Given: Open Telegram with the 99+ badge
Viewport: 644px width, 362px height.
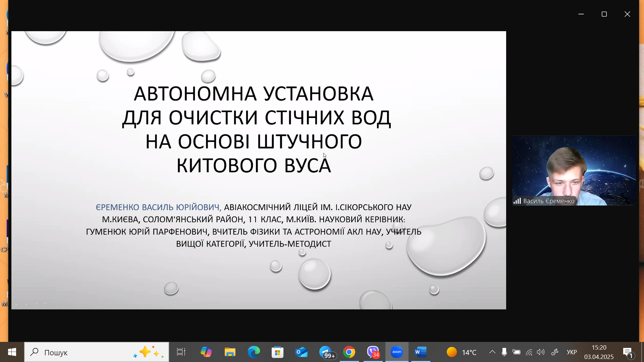Looking at the screenshot, I should (x=325, y=352).
